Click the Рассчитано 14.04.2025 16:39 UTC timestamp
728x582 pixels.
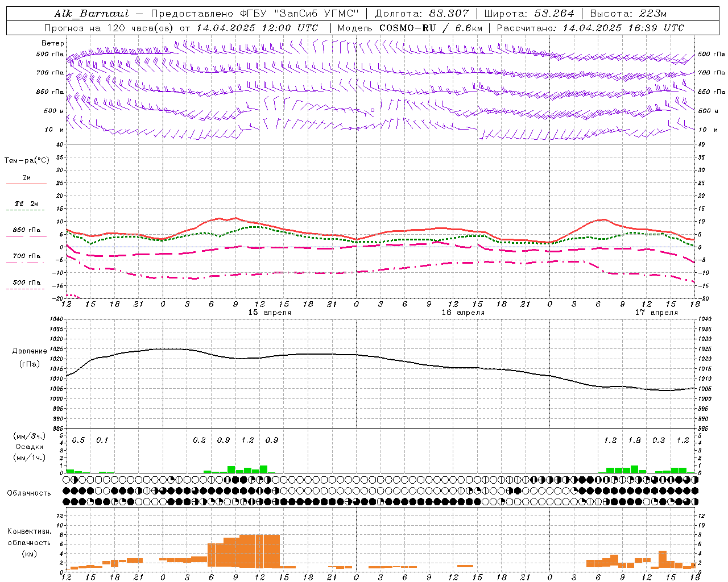click(590, 28)
